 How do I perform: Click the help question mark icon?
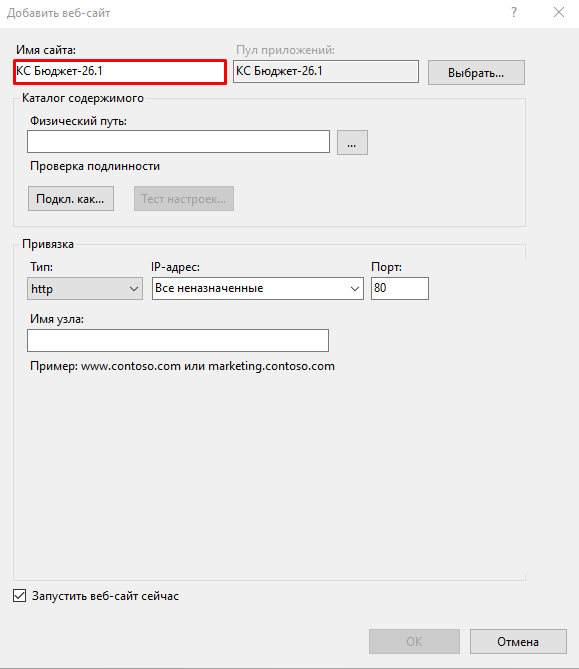(x=514, y=12)
